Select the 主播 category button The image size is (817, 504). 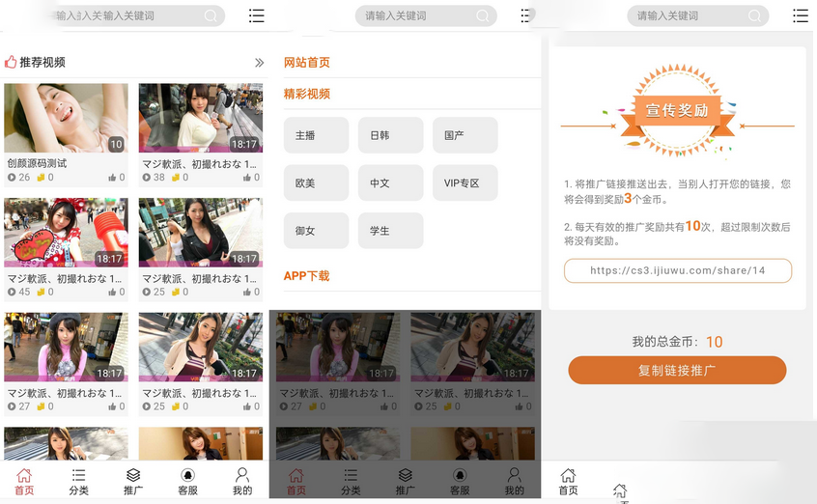pos(317,135)
